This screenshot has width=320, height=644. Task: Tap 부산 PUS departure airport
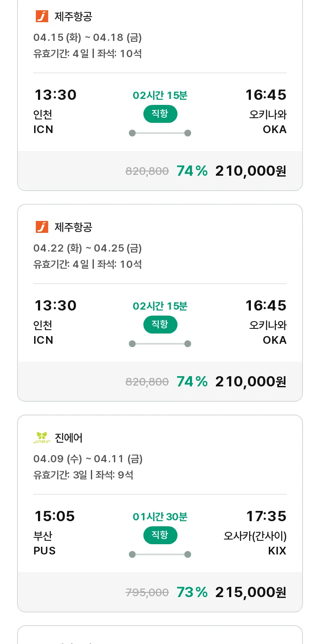(44, 543)
